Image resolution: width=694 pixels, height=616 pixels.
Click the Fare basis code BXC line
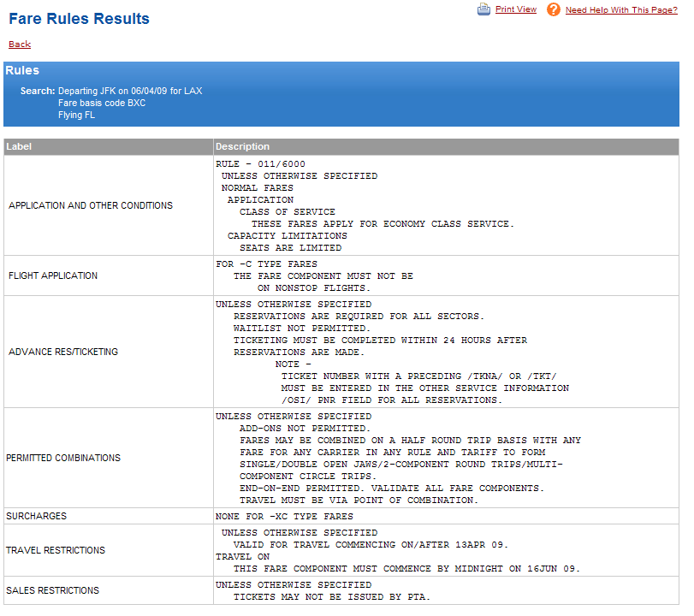click(x=102, y=103)
